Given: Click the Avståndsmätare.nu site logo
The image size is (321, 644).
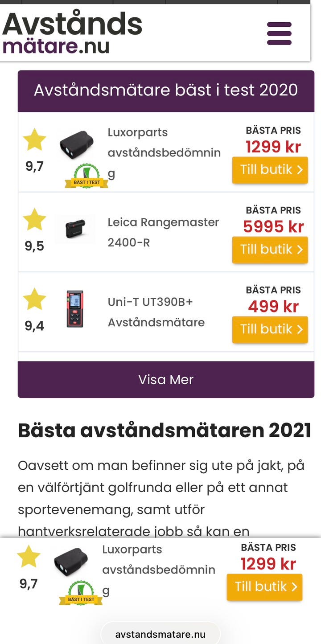Looking at the screenshot, I should (72, 33).
